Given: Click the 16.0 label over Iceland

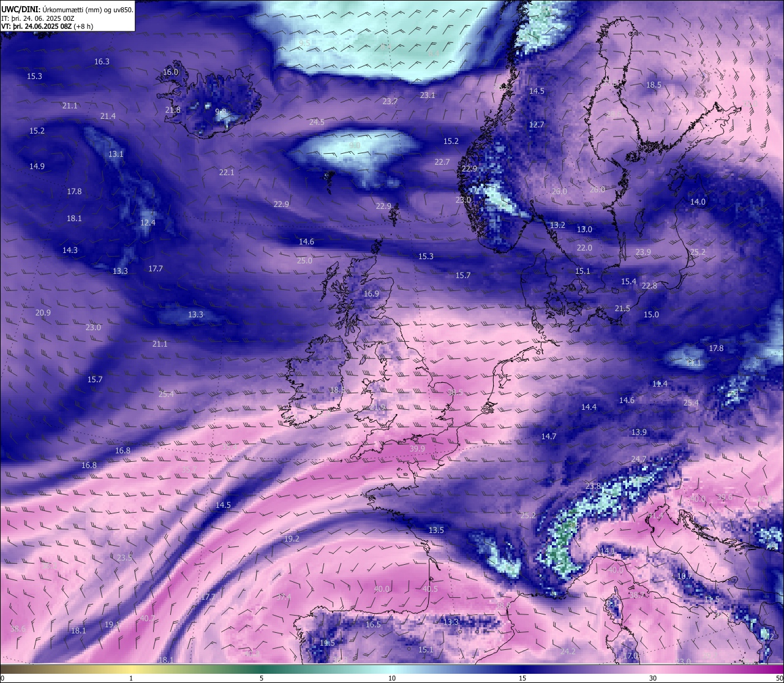Looking at the screenshot, I should click(170, 72).
